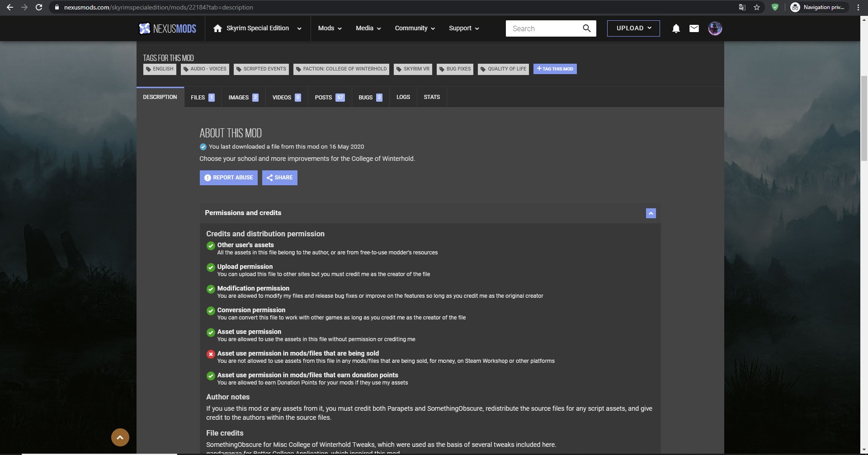This screenshot has height=455, width=868.
Task: Click the Files count badge
Action: click(211, 98)
